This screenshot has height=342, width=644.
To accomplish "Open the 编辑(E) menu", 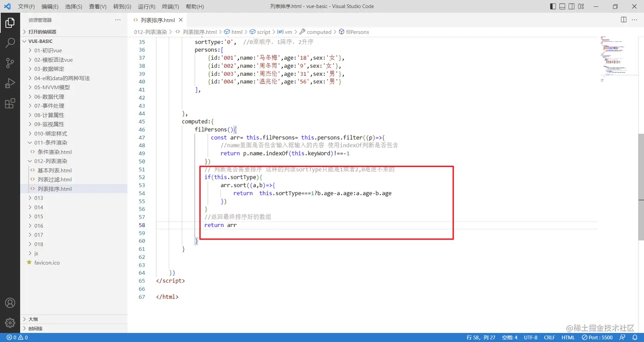I will (50, 6).
